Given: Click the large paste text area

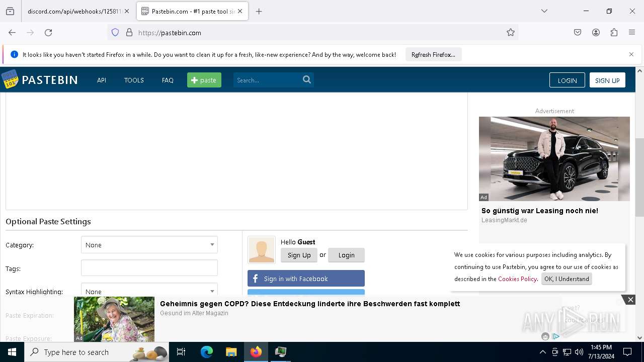Looking at the screenshot, I should tap(236, 151).
